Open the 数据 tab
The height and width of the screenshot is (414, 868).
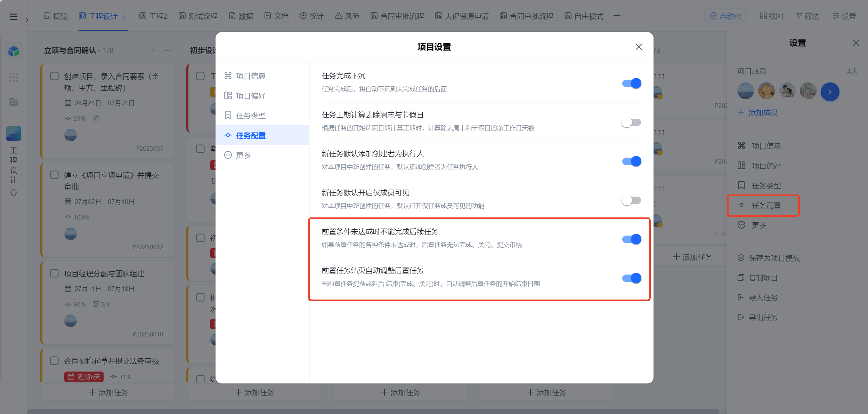tap(241, 16)
